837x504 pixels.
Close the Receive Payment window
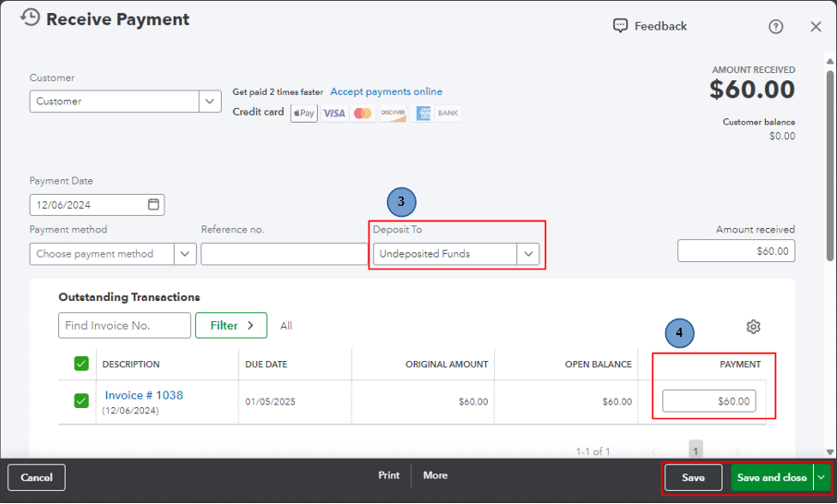coord(816,27)
